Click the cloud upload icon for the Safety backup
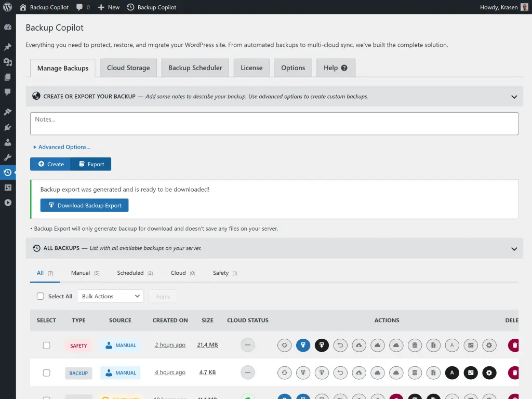 (x=359, y=345)
